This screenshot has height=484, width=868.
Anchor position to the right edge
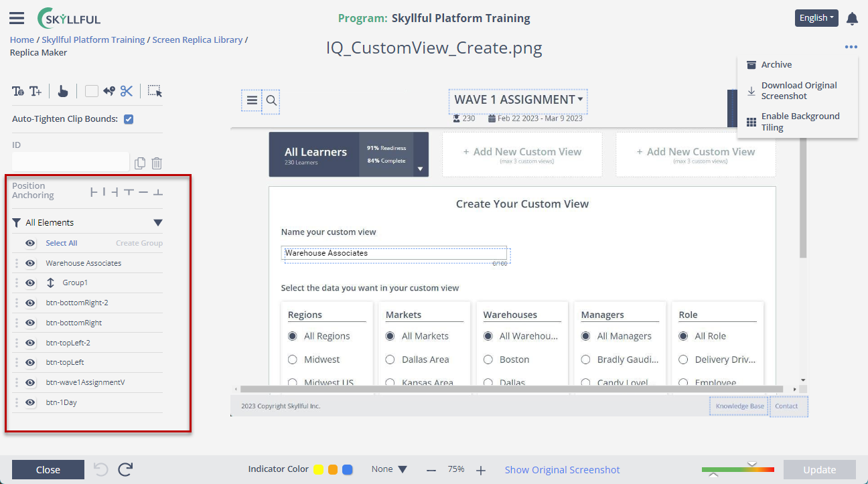(115, 192)
